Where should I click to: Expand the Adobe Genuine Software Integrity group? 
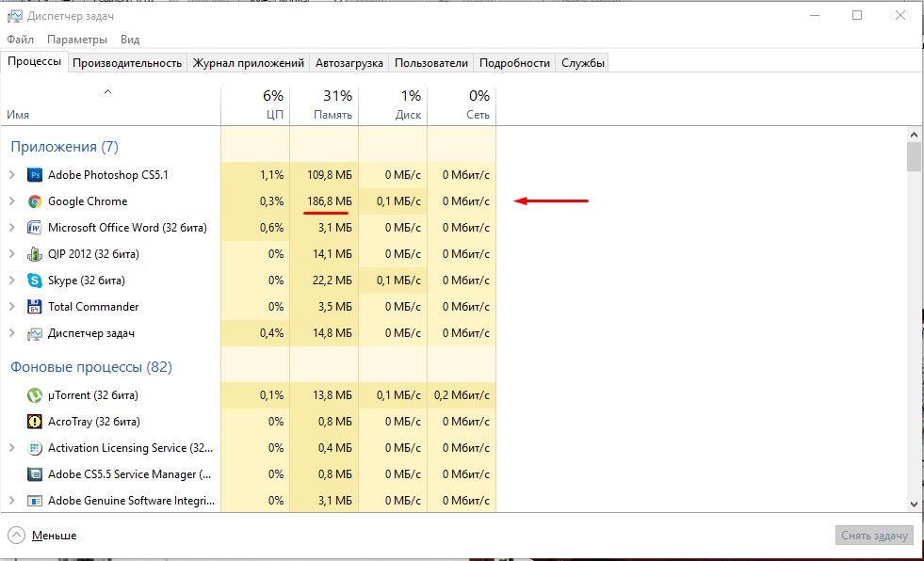pyautogui.click(x=12, y=501)
